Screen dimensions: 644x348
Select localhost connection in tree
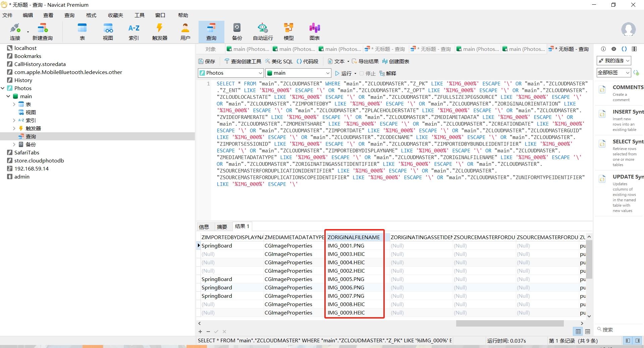[25, 48]
